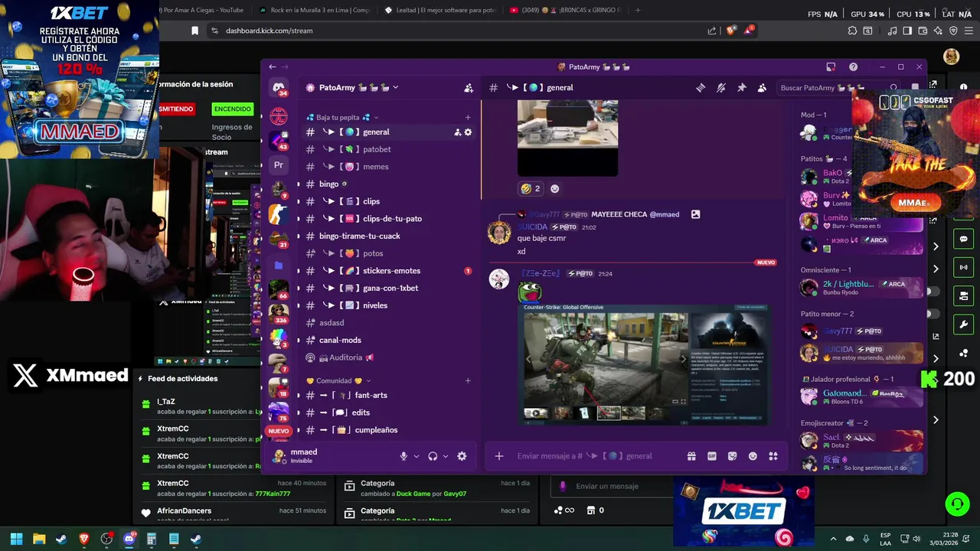Toggle notification settings bell in general channel
Viewport: 980px width, 551px height.
coord(721,88)
